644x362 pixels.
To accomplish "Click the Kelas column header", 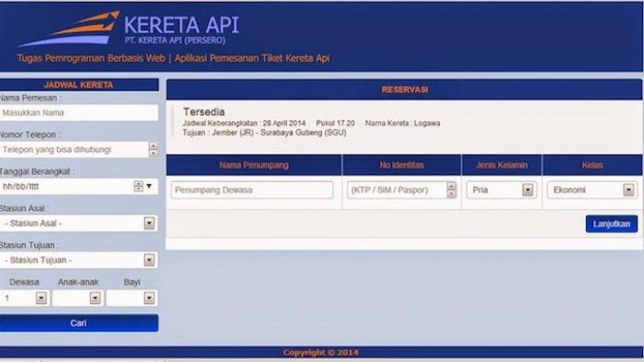I will [x=592, y=165].
